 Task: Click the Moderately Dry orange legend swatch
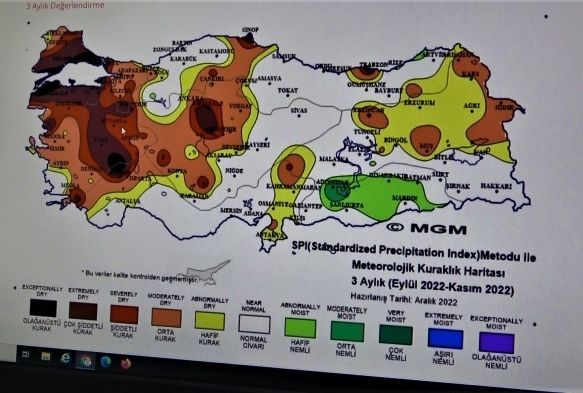[x=166, y=318]
